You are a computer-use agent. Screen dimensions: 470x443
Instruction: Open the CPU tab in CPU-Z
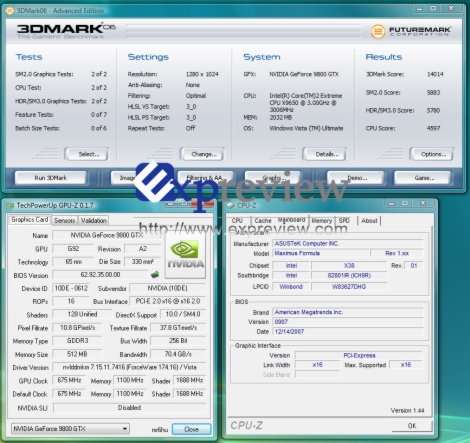[x=237, y=221]
